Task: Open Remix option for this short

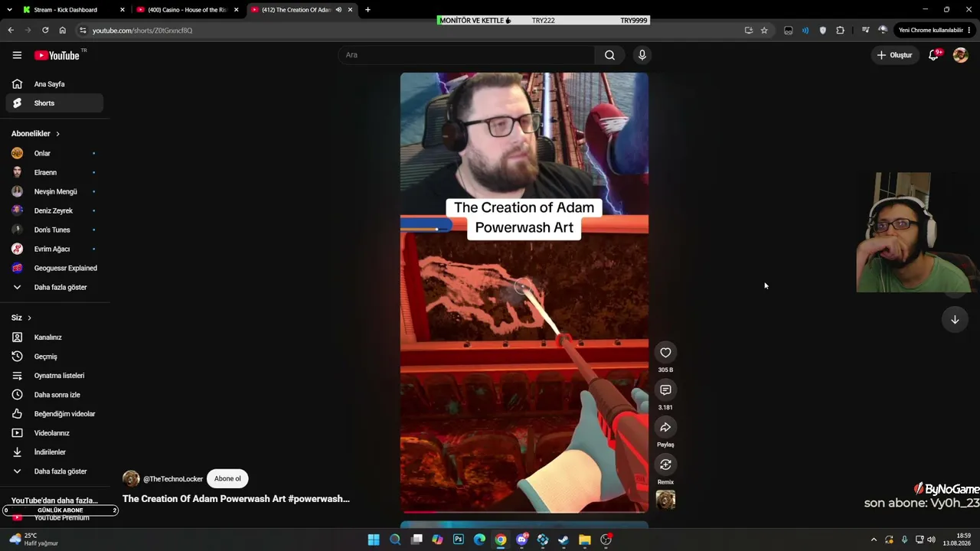Action: tap(665, 465)
